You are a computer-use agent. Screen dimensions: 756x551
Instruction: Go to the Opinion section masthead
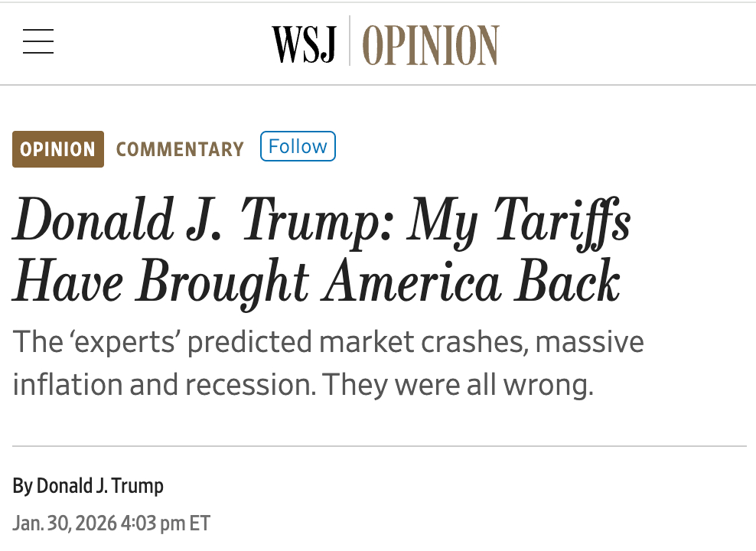(x=430, y=44)
